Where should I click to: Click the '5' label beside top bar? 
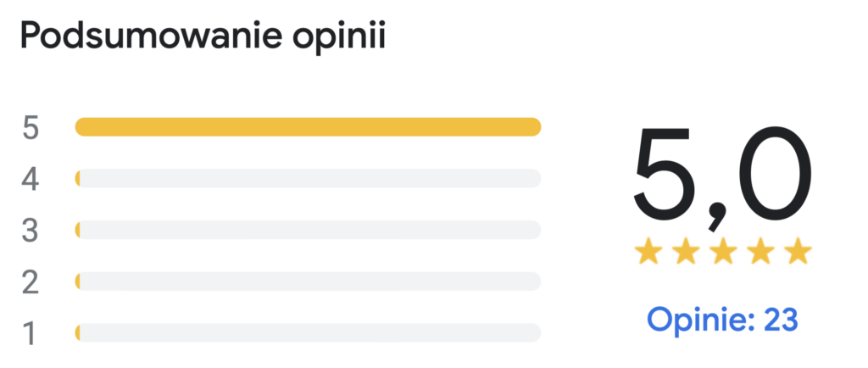tap(31, 128)
